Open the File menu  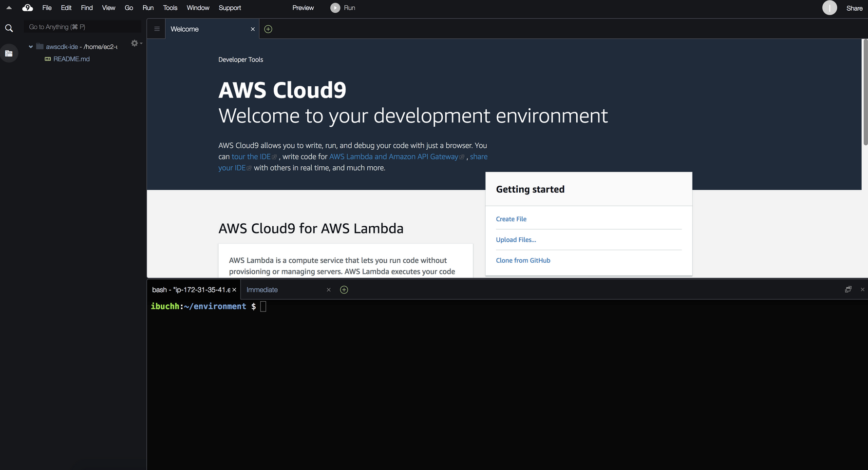tap(47, 8)
